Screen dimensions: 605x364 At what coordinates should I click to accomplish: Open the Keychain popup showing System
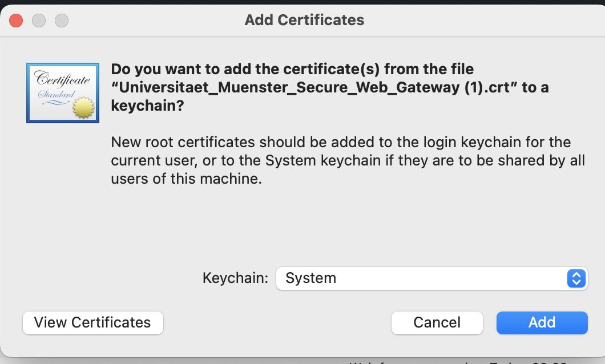tap(431, 278)
